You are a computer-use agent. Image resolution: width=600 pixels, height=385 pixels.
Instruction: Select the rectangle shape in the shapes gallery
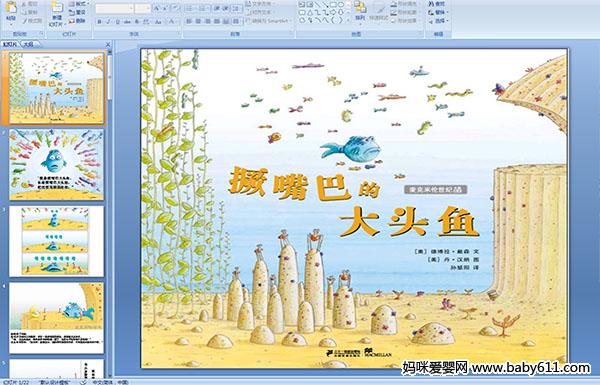tap(333, 4)
